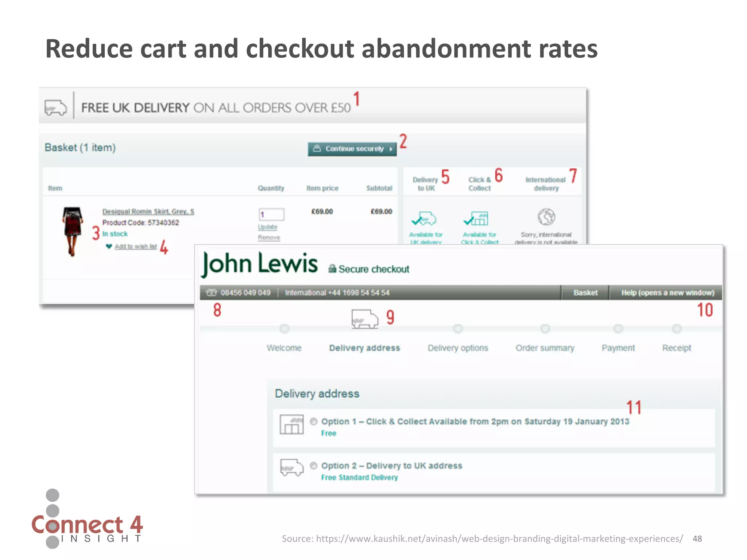Click the truck icon above Delivery address step
The width and height of the screenshot is (747, 560).
pos(365,319)
